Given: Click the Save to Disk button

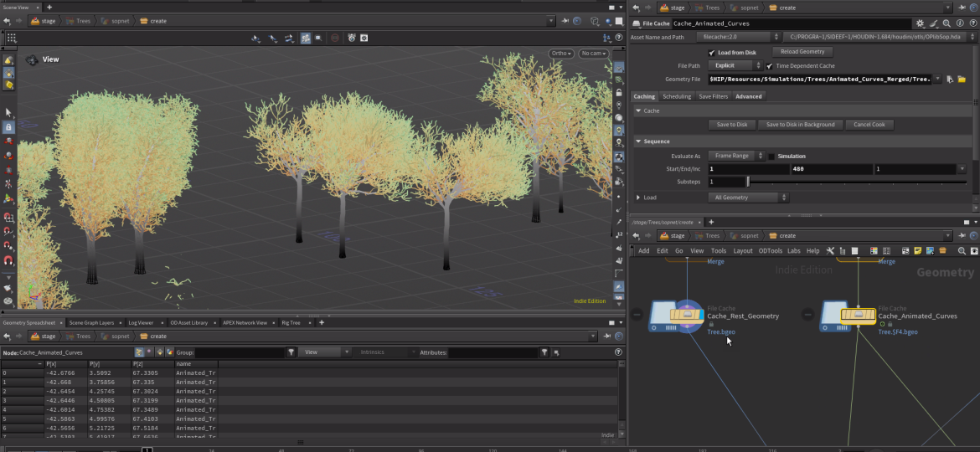Looking at the screenshot, I should (731, 125).
